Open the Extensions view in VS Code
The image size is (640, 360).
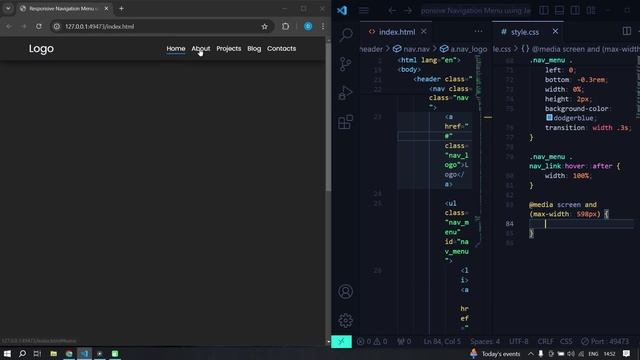[x=346, y=122]
